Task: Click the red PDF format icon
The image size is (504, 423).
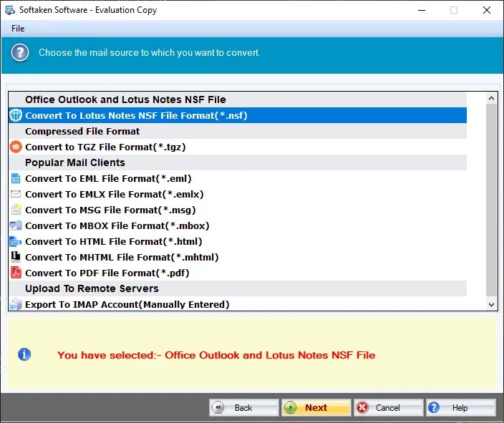Action: point(16,273)
